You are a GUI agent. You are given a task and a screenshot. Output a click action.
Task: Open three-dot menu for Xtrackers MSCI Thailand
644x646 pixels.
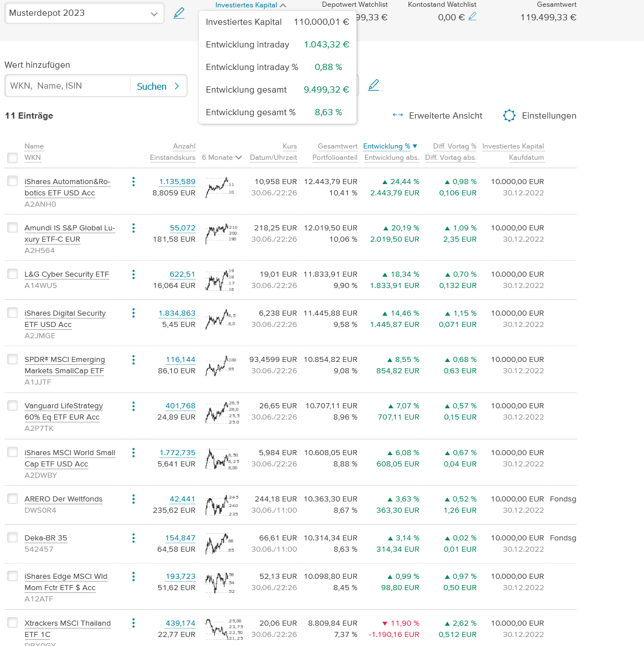coord(133,623)
